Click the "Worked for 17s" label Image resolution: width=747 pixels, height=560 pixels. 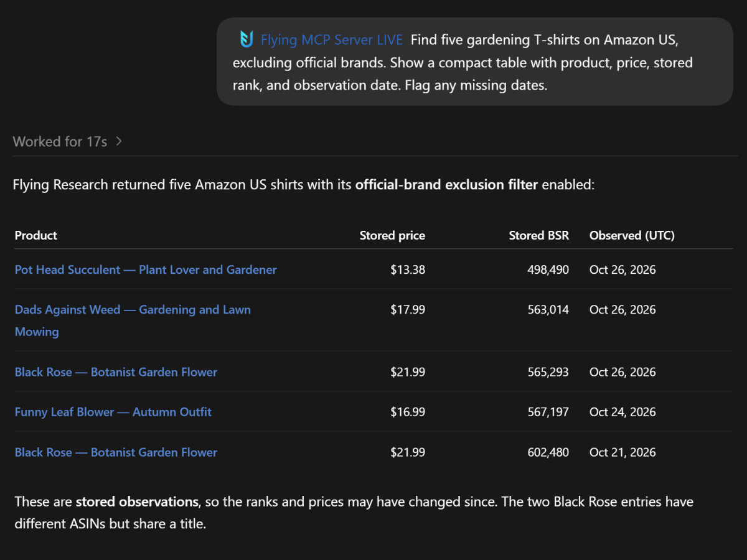(60, 142)
